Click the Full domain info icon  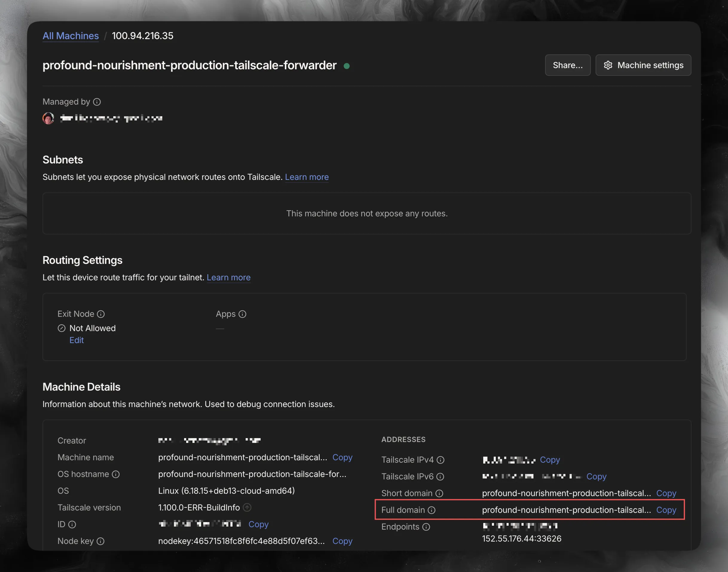pos(432,510)
